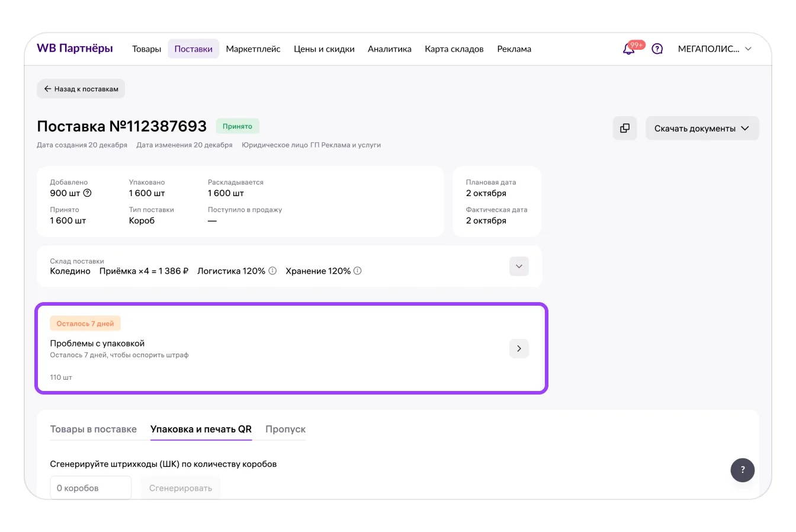796x532 pixels.
Task: Click the copy supply number icon
Action: click(x=624, y=129)
